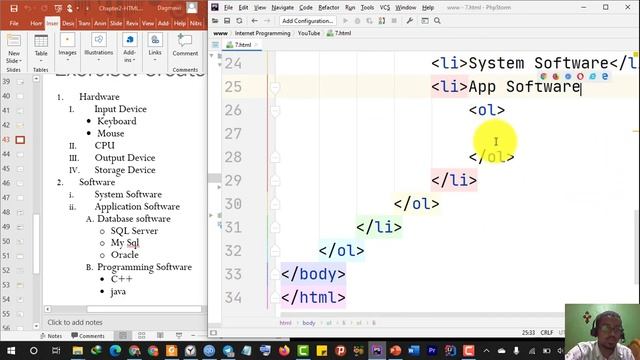Switch to Normal view in PowerPoint status bar
640x360 pixels.
tap(123, 336)
